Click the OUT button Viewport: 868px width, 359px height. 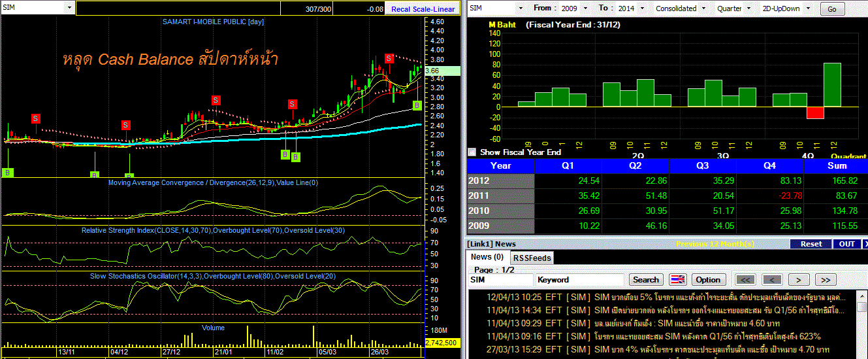click(x=847, y=244)
